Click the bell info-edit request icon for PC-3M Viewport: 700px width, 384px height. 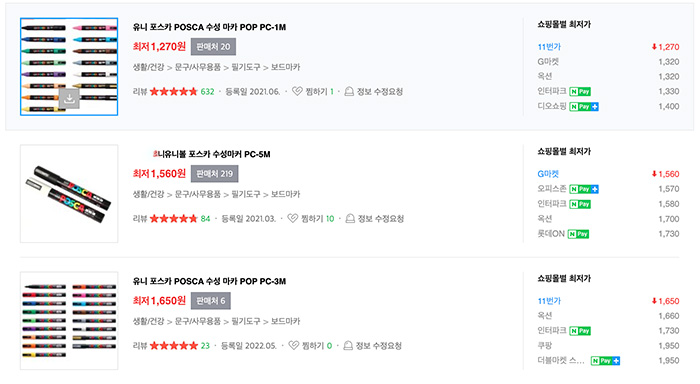tap(348, 346)
